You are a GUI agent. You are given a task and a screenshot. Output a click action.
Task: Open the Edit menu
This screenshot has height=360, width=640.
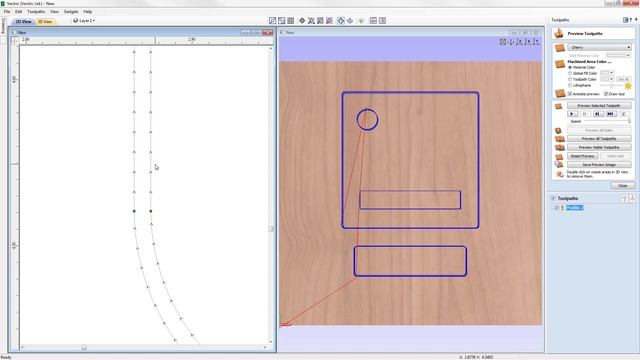[x=19, y=11]
